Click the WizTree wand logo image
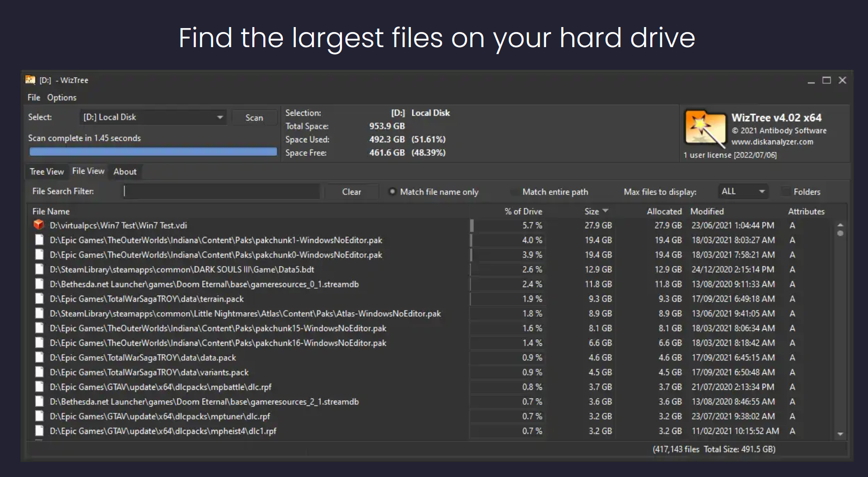This screenshot has height=477, width=868. coord(705,129)
